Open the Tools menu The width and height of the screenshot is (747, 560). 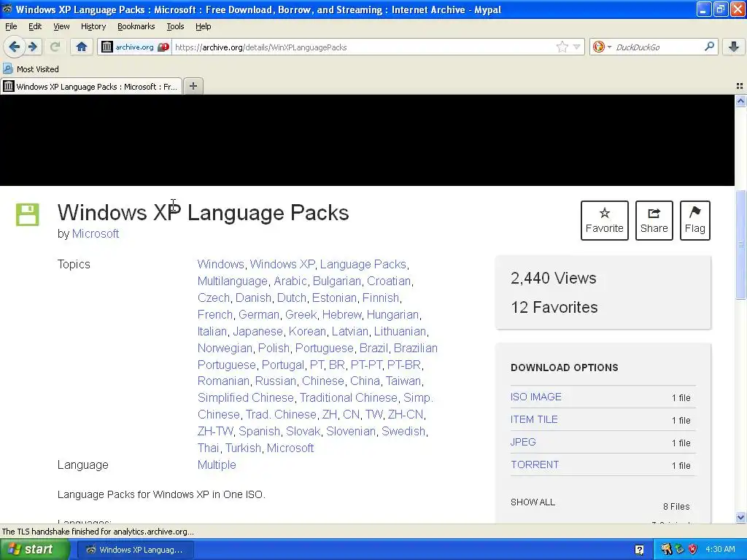tap(175, 26)
